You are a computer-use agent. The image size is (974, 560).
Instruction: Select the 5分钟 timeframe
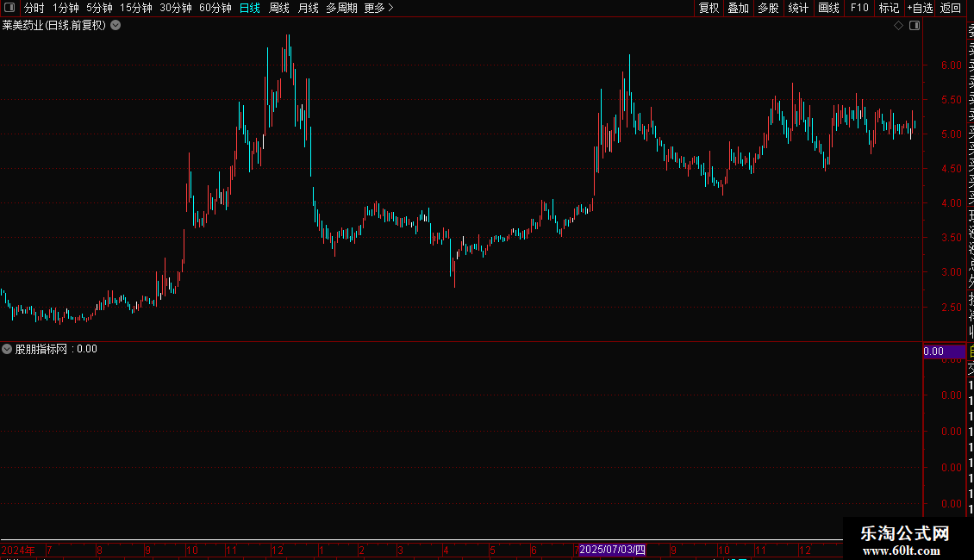(99, 8)
